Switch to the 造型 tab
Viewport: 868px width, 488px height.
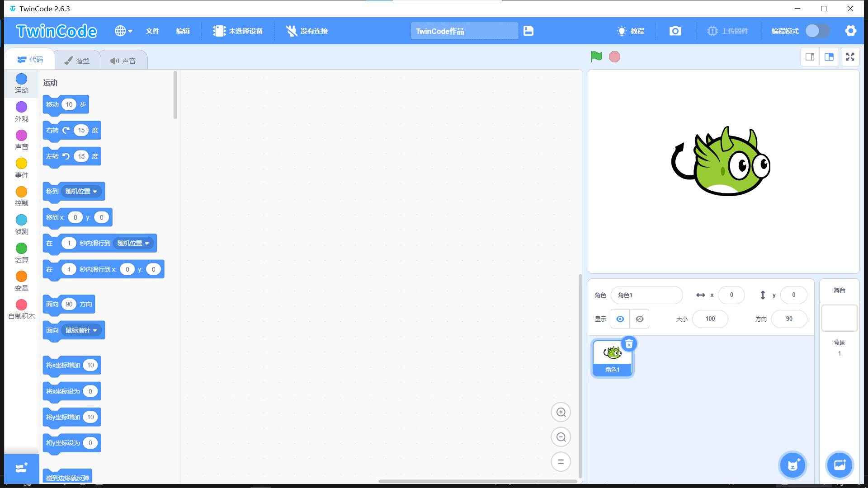click(77, 61)
